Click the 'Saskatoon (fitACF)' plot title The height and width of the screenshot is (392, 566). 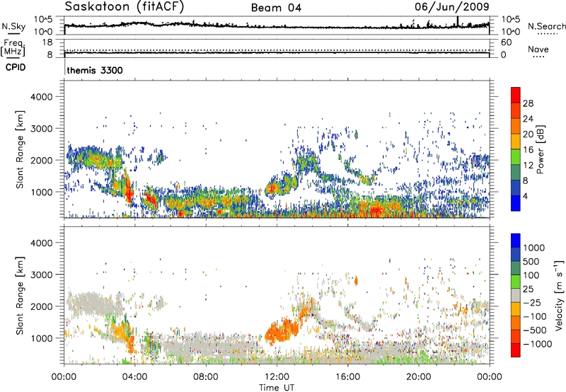125,7
